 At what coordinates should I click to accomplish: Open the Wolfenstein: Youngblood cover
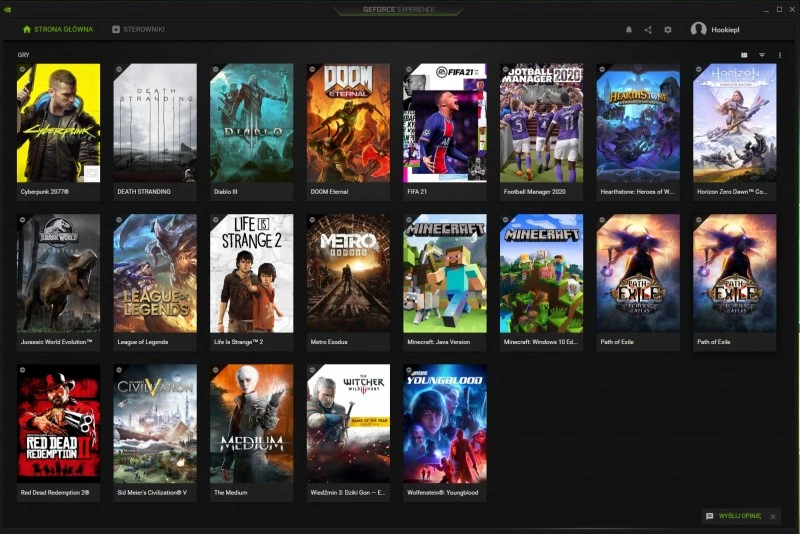click(x=445, y=424)
